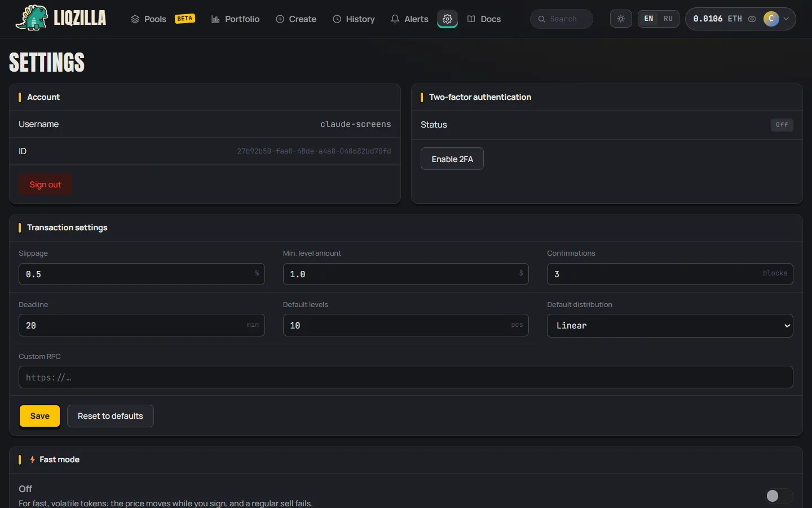Open the Settings gear icon in navbar
The height and width of the screenshot is (508, 812).
pyautogui.click(x=447, y=19)
